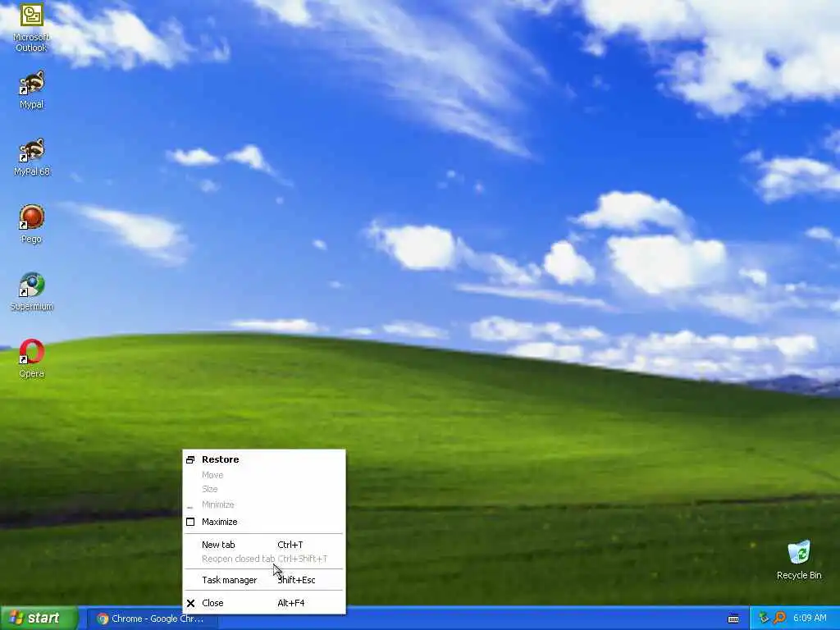Click the keyboard language bar icon
Screen dimensions: 840x630
[733, 619]
